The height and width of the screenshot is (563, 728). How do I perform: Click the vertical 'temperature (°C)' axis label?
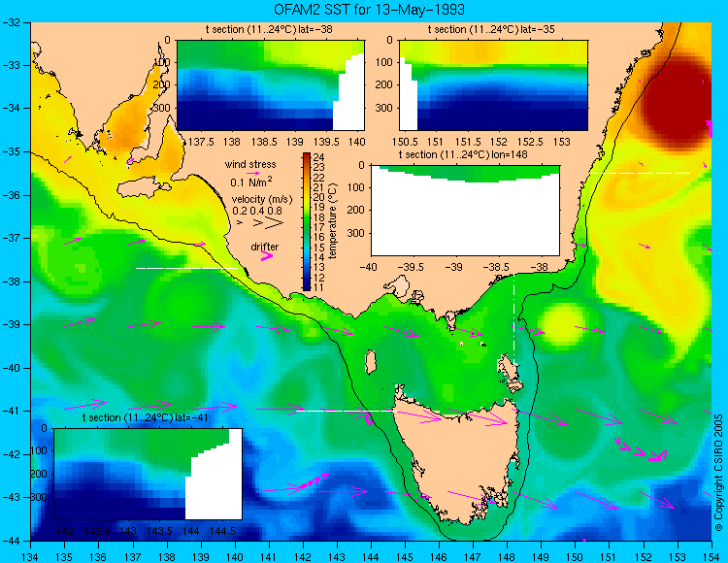coord(332,220)
